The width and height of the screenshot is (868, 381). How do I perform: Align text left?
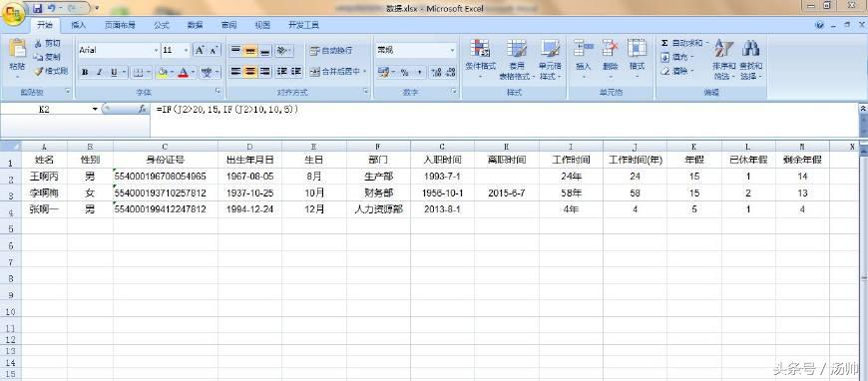tap(235, 72)
